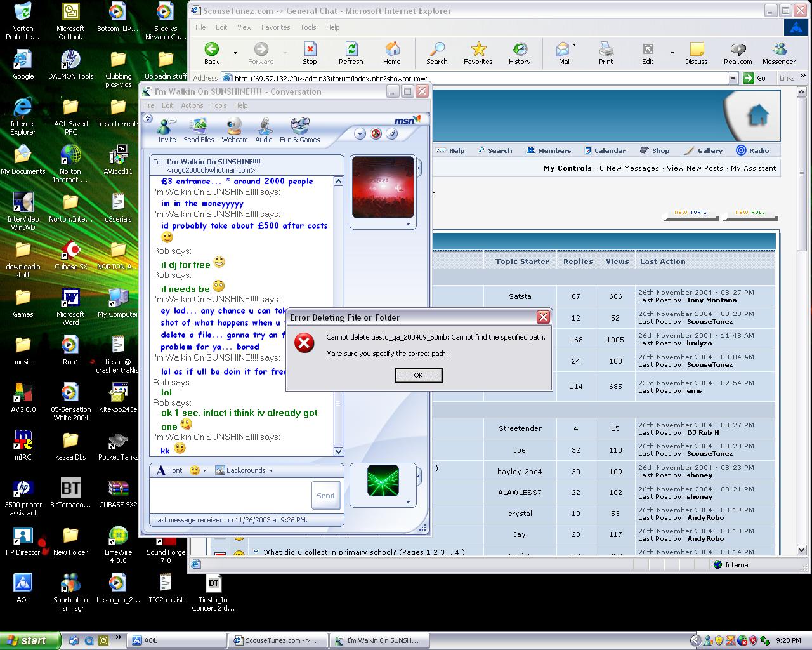Click Font button in MSN conversation
This screenshot has height=650, width=812.
coord(169,471)
